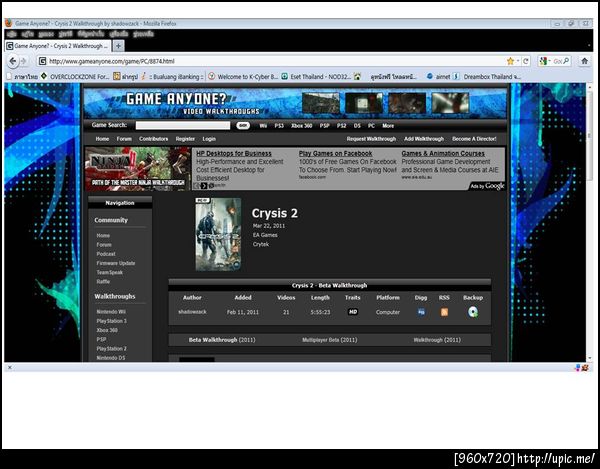600x469 pixels.
Task: Open the PS3 platform menu
Action: [x=279, y=126]
